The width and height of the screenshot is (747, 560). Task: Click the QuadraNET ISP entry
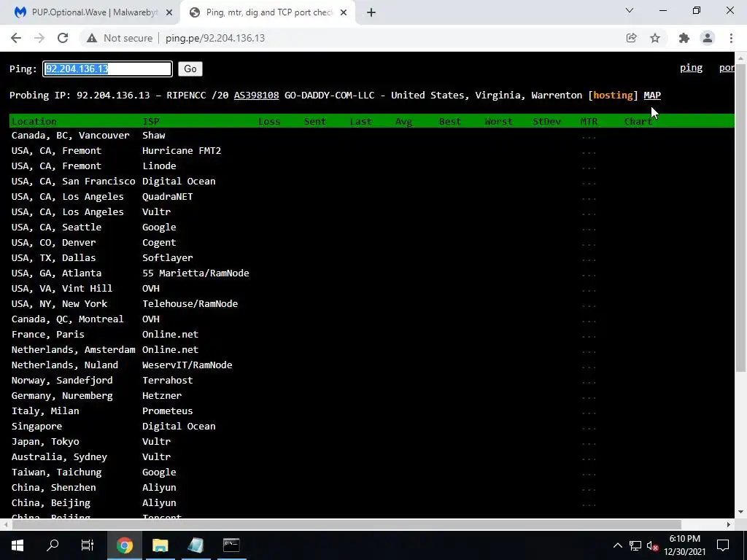click(x=167, y=196)
